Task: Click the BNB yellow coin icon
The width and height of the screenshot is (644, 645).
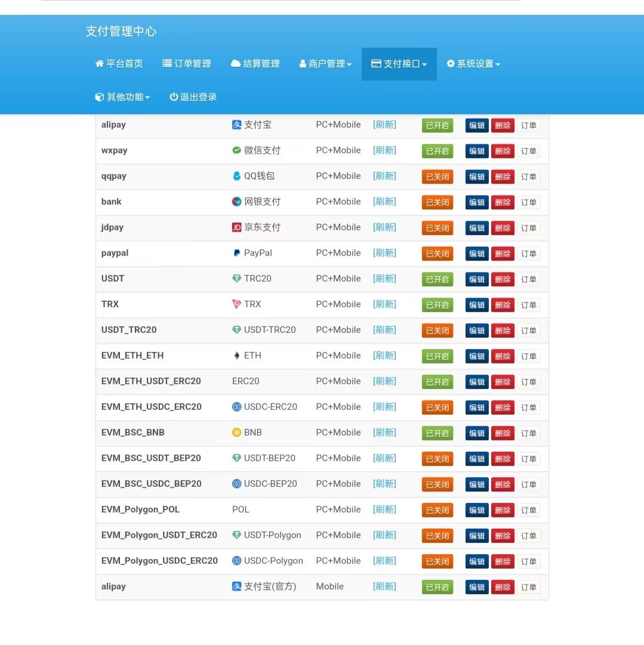Action: coord(238,433)
